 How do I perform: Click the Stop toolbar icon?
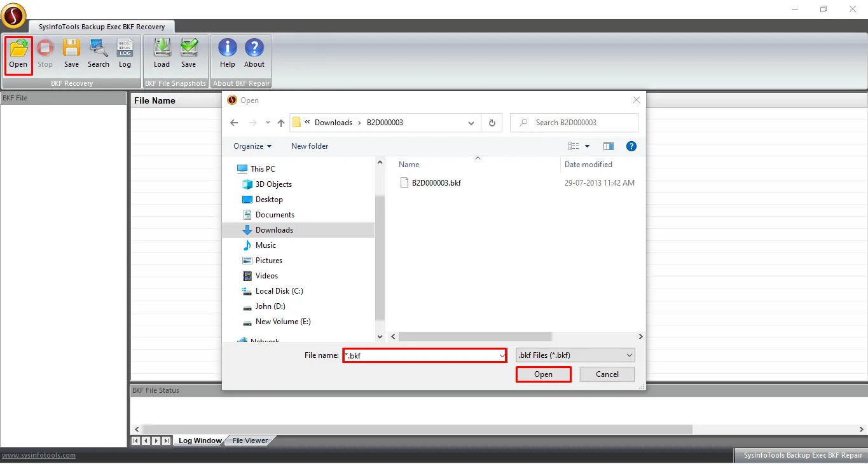click(x=45, y=54)
